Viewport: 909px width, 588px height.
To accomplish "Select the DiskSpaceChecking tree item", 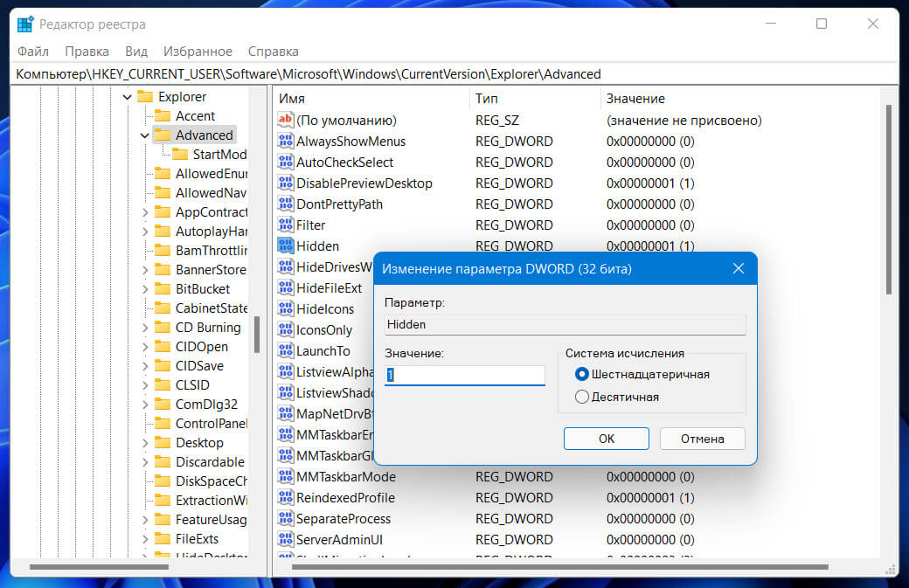I will [212, 481].
